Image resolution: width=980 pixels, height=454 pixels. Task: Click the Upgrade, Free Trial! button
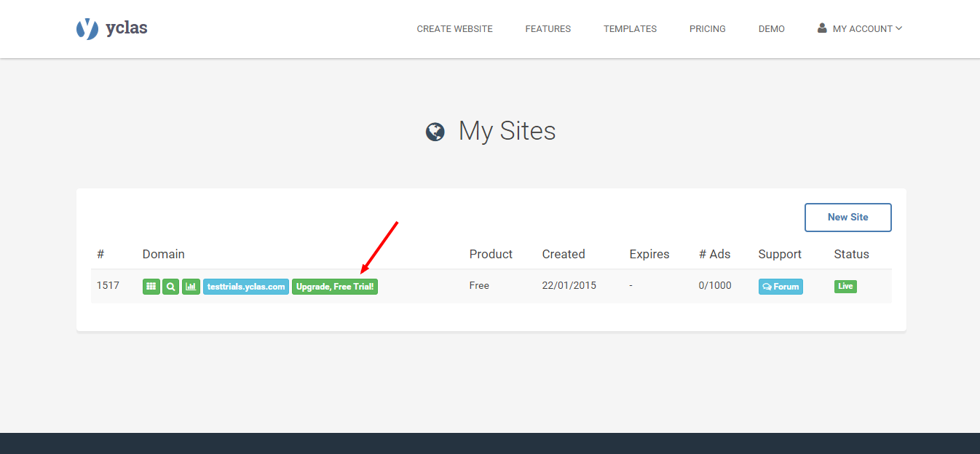[x=335, y=287]
